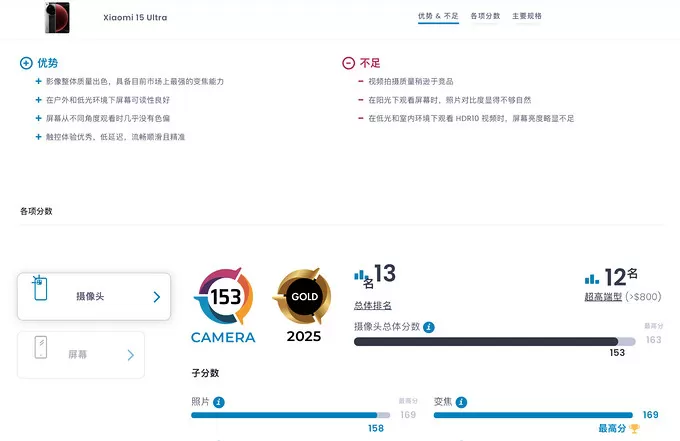The image size is (680, 441).
Task: Click the info icon beside 变焦
Action: tap(461, 402)
